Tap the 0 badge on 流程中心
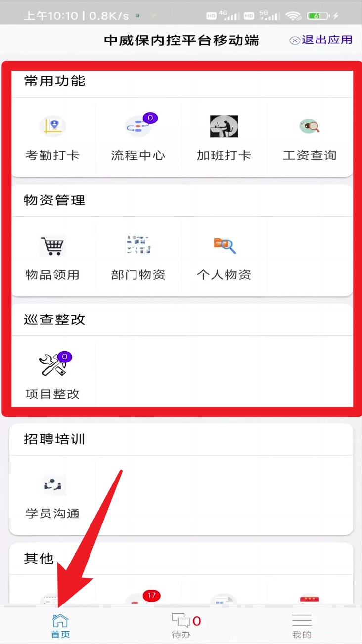 point(150,118)
